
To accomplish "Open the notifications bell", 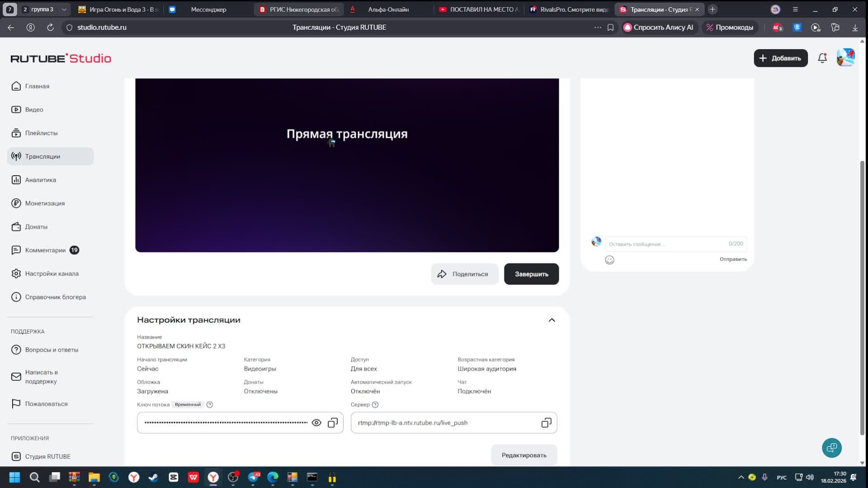I will 822,58.
